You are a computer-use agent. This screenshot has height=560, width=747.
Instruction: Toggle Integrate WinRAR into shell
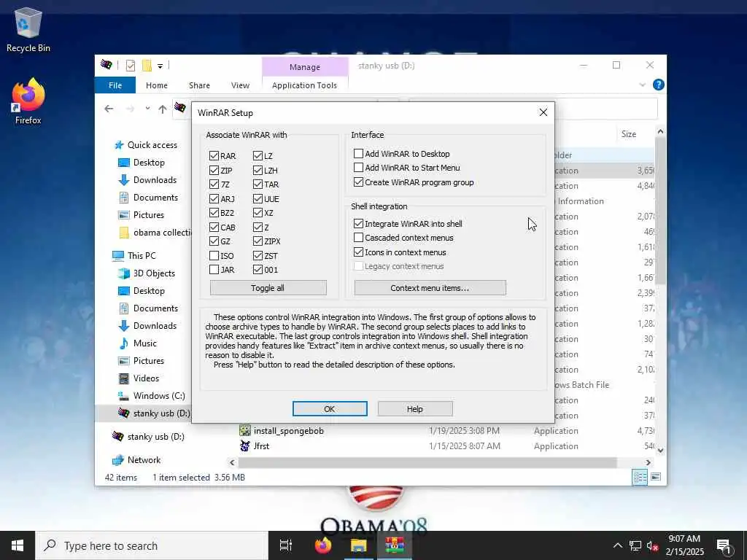point(358,223)
